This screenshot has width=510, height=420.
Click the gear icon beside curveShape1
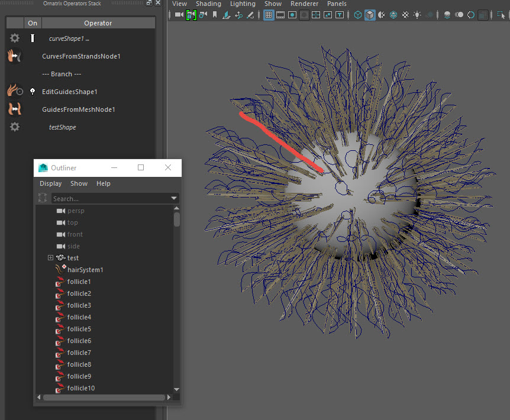click(15, 38)
